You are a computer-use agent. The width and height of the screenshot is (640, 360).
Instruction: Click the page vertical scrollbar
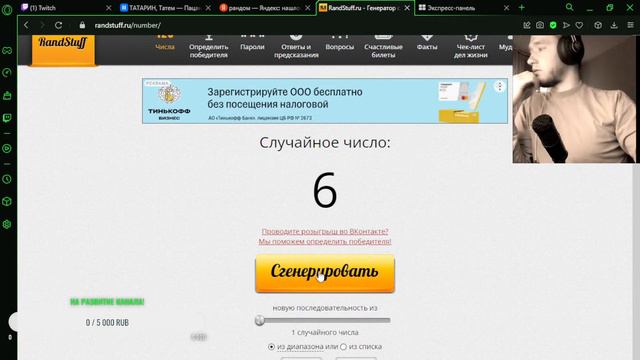636,261
